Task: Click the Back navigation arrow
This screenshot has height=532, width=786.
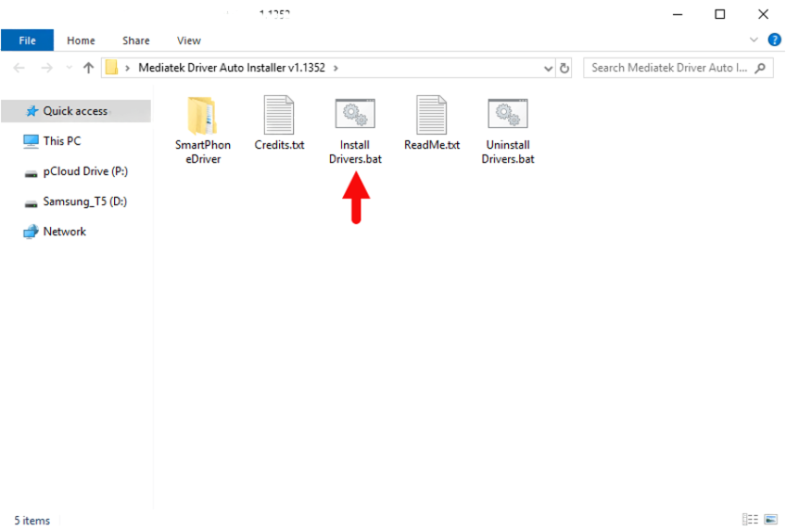Action: click(x=19, y=68)
